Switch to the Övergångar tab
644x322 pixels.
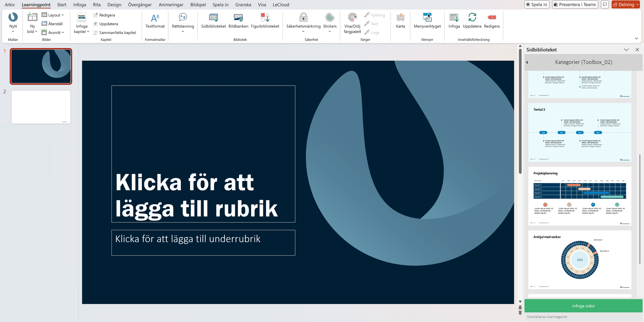tap(140, 5)
